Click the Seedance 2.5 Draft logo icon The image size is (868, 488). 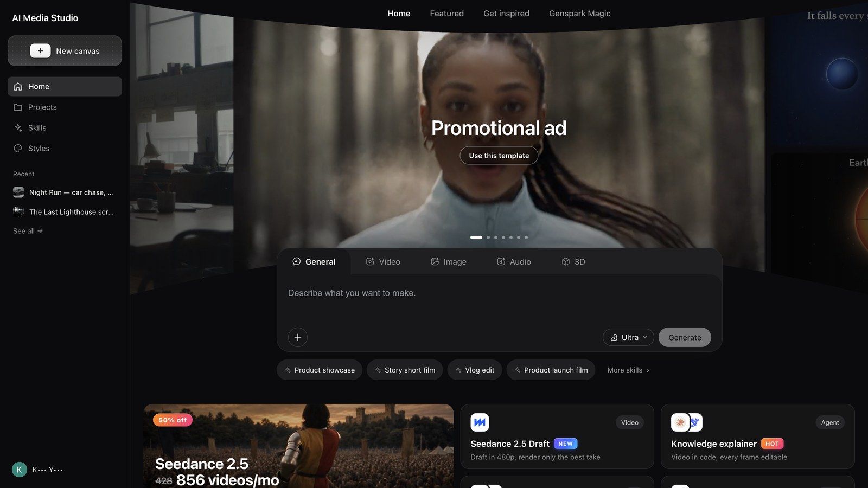click(480, 422)
